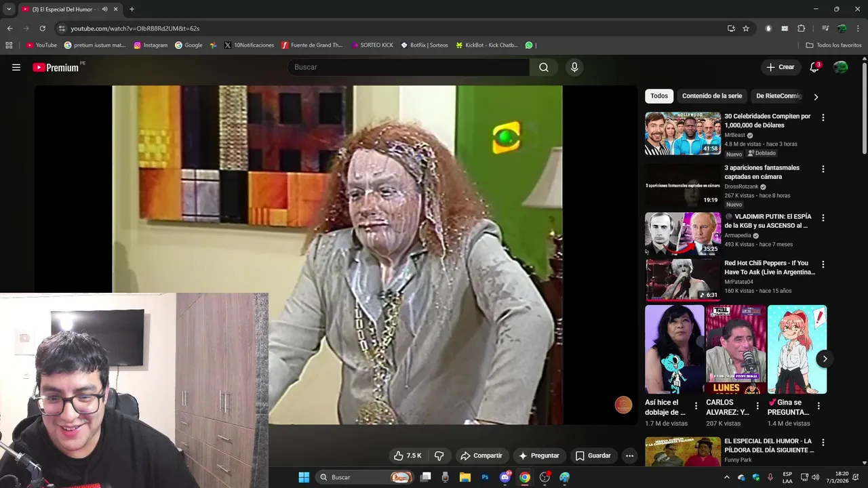Open YouTube account avatar menu
This screenshot has width=868, height=488.
click(840, 67)
